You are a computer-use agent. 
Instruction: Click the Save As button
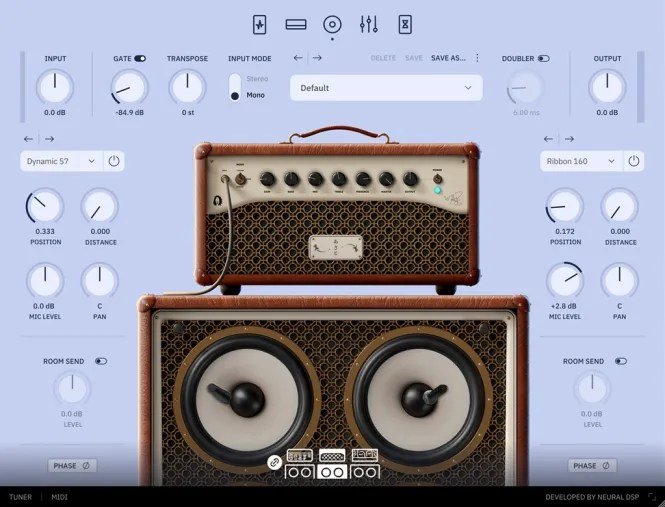click(x=448, y=58)
